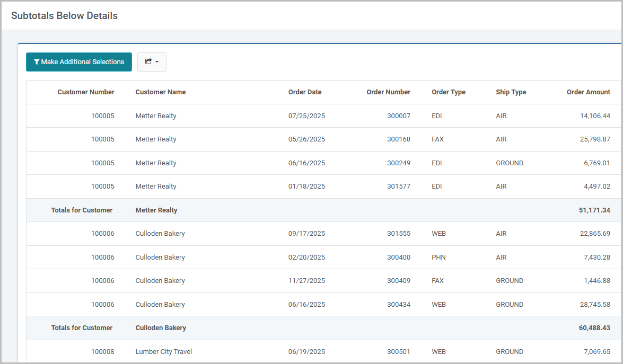Click order date 02/20/2025

pos(307,258)
